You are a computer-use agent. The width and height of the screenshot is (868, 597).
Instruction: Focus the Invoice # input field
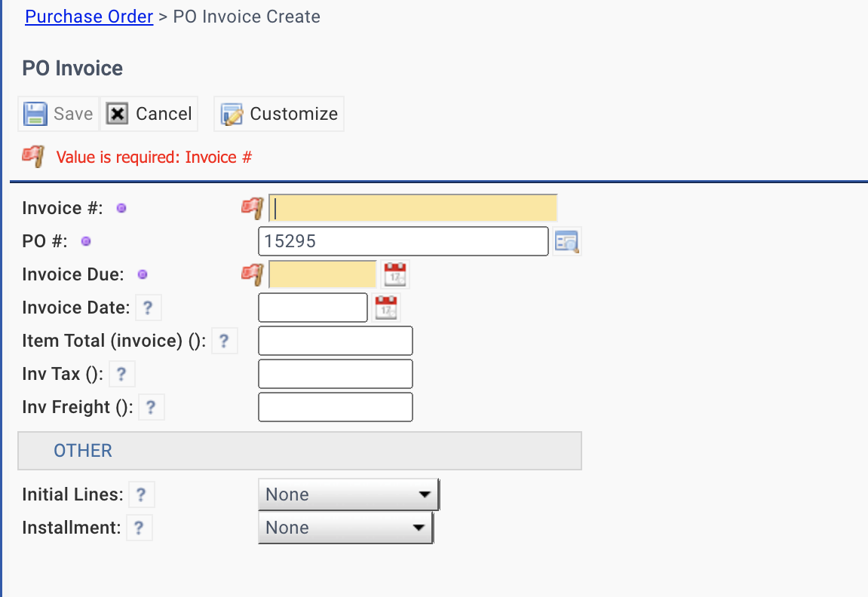click(x=413, y=208)
